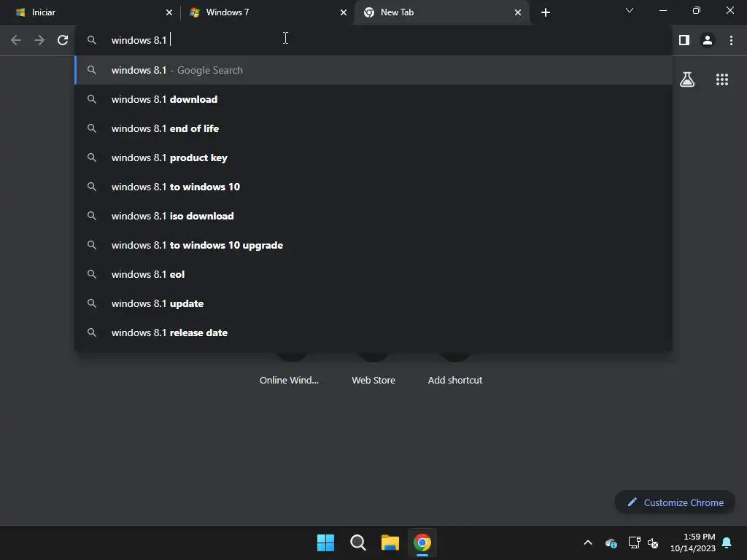The image size is (747, 560).
Task: Choose 'windows 8.1 to windows 10' suggestion
Action: [x=374, y=187]
